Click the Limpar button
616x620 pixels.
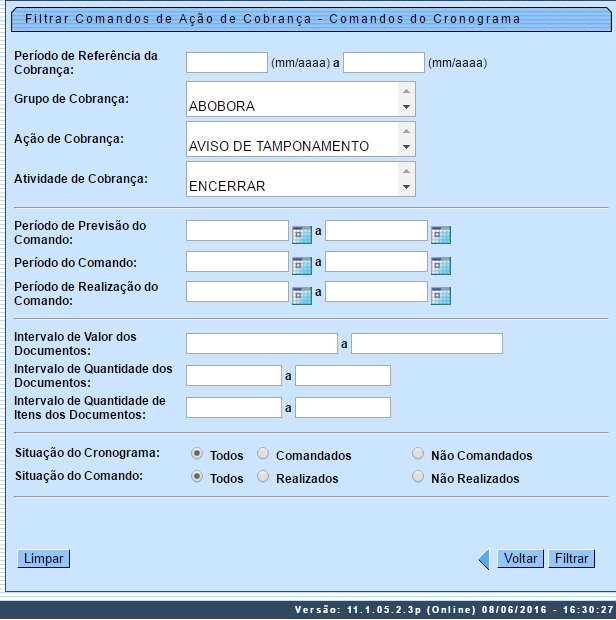pos(44,559)
